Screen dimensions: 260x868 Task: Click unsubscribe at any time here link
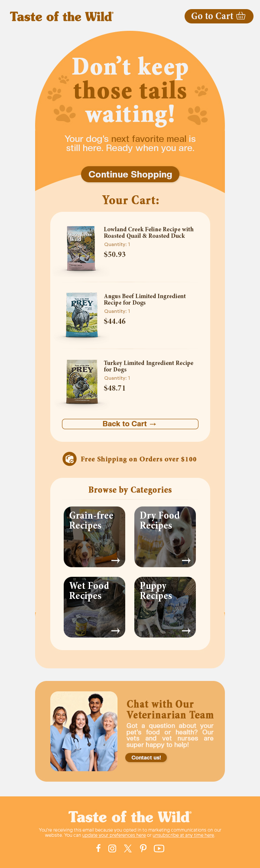[x=183, y=835]
